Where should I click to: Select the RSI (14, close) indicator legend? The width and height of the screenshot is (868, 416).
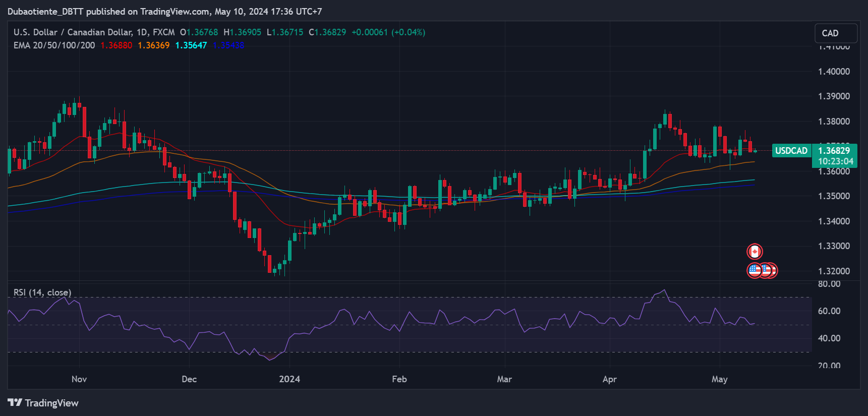coord(42,292)
